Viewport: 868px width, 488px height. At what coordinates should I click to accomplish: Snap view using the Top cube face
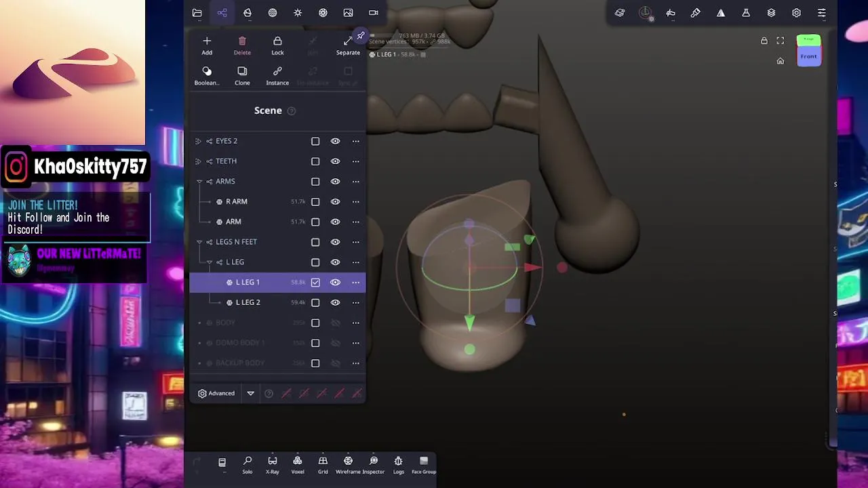[808, 39]
